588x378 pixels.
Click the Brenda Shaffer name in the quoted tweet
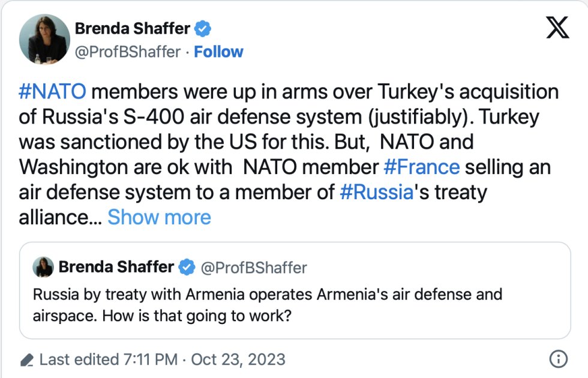116,267
